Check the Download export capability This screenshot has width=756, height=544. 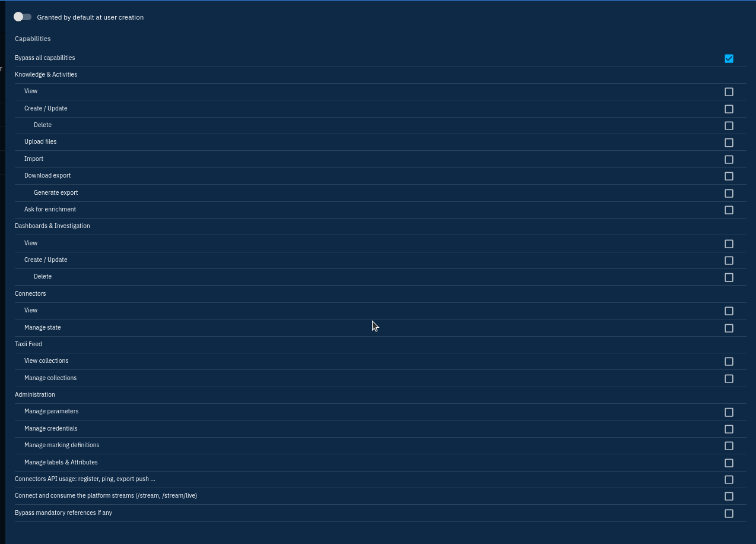tap(729, 176)
